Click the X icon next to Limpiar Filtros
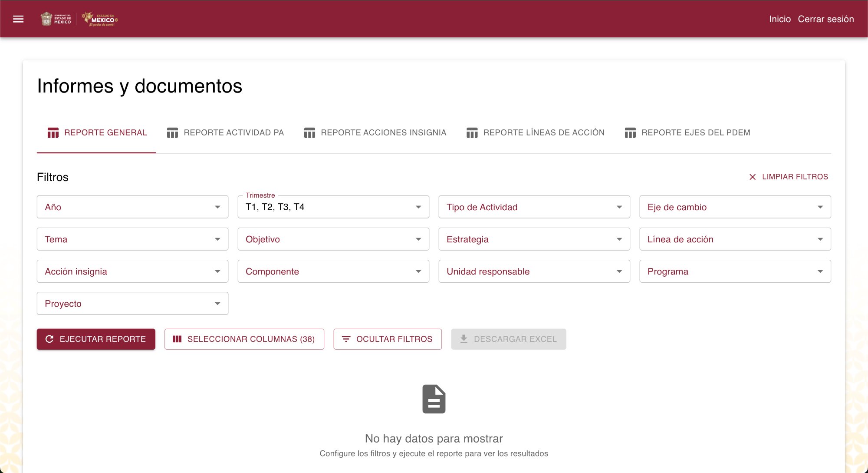Viewport: 868px width, 473px height. 753,177
